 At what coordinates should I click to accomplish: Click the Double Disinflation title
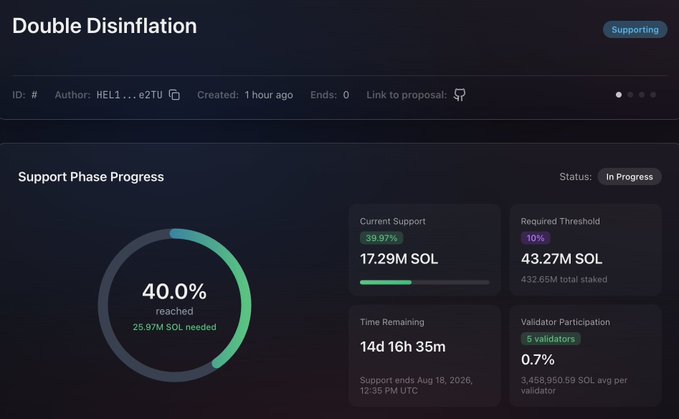[104, 26]
